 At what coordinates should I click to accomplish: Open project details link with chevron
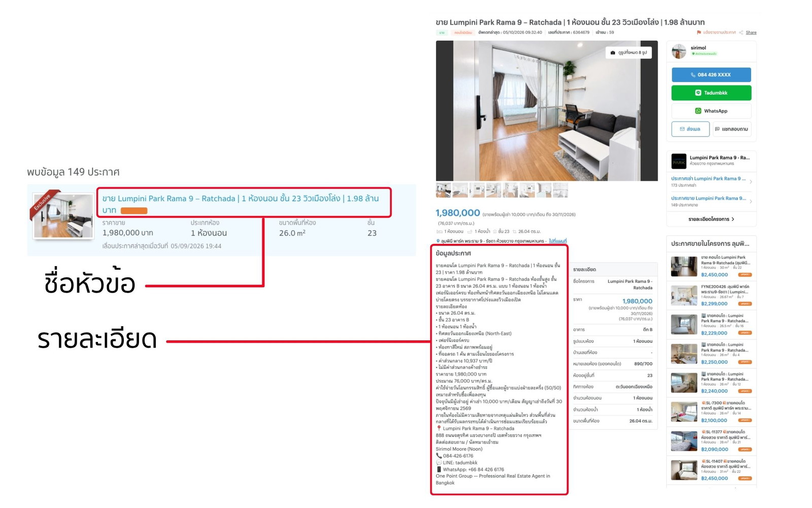pos(711,219)
